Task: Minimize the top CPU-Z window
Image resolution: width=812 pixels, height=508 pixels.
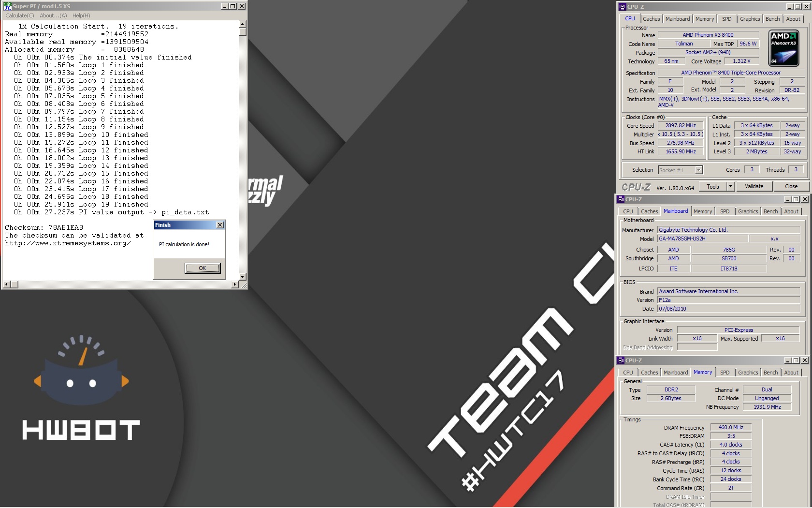Action: point(790,7)
